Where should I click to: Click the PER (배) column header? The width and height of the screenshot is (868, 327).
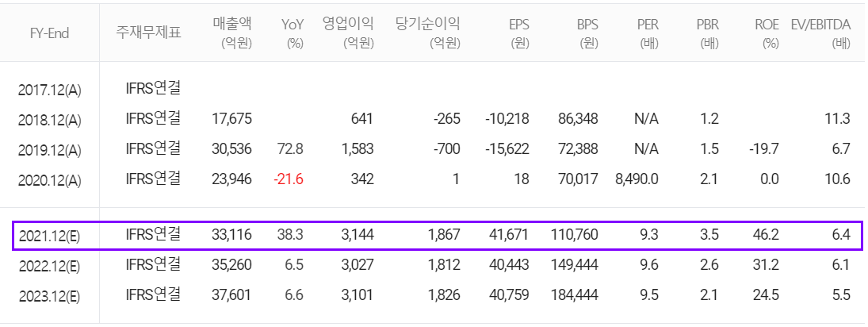[x=647, y=33]
